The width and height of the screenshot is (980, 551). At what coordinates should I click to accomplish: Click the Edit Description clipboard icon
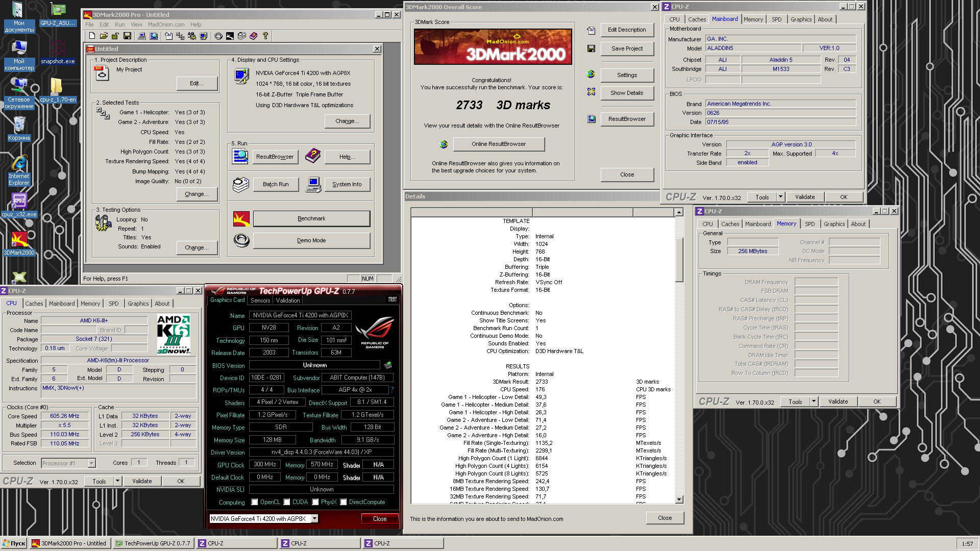click(591, 31)
